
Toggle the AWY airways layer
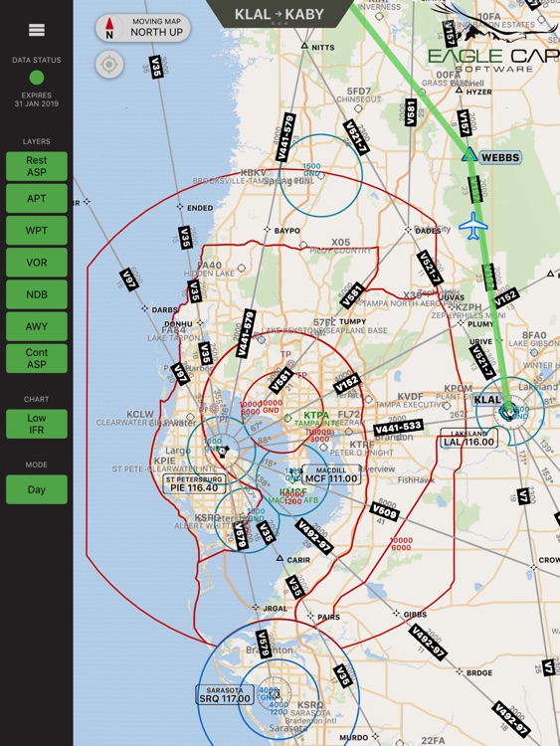click(37, 326)
